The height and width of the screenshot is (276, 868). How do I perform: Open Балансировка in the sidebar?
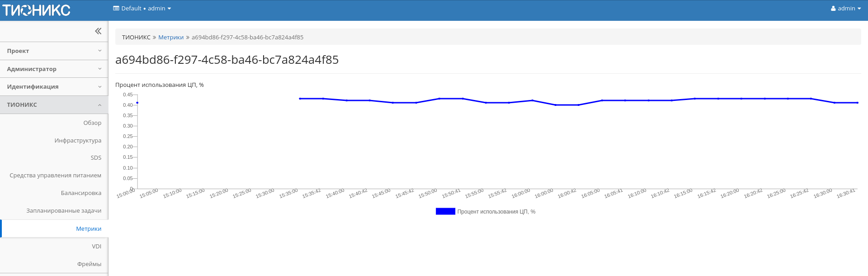[x=81, y=193]
